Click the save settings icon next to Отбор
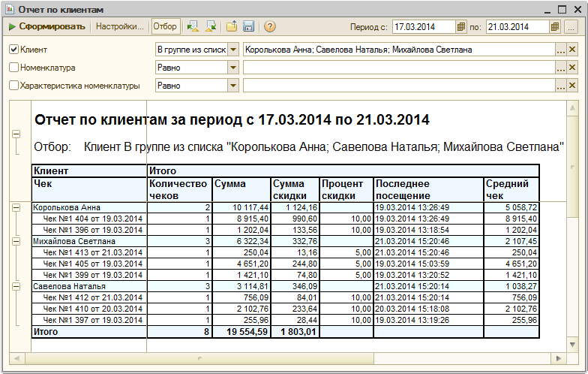This screenshot has height=374, width=588. [x=193, y=26]
